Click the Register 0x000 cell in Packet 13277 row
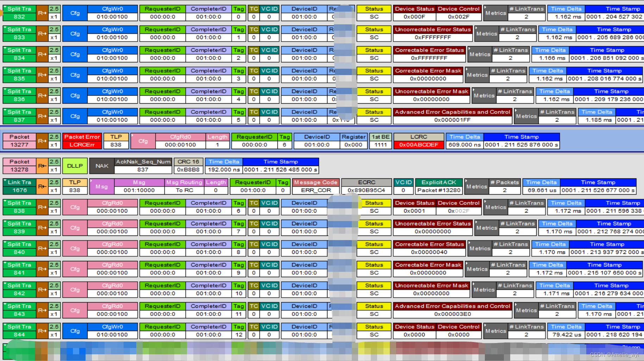This screenshot has width=644, height=361. pos(354,141)
